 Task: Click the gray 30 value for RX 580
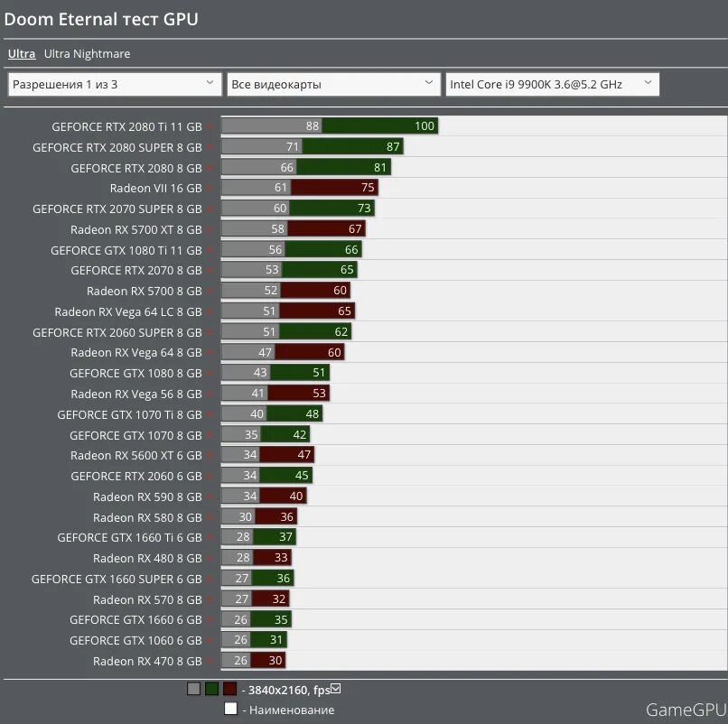click(x=245, y=516)
